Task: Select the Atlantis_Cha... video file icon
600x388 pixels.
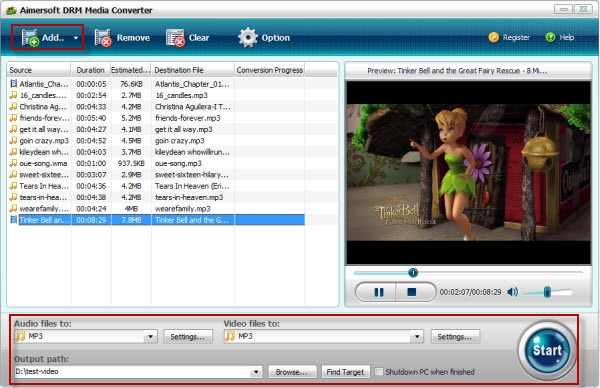Action: (14, 83)
